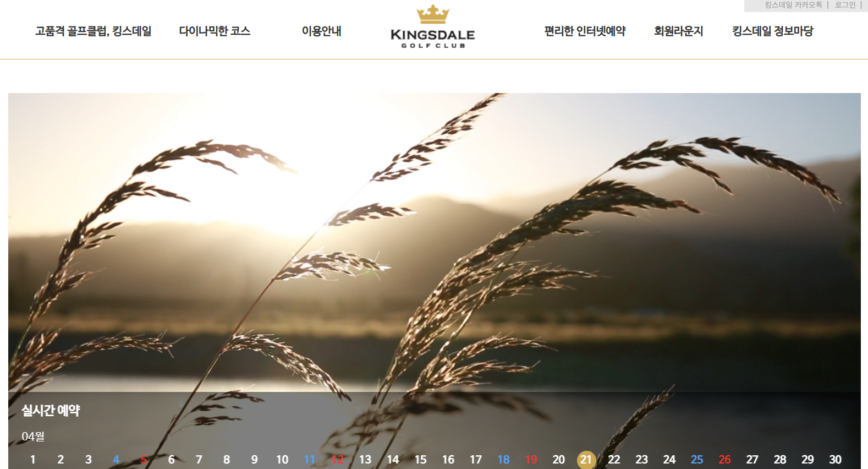
Task: Click the 실시간 예약 heading
Action: point(51,411)
